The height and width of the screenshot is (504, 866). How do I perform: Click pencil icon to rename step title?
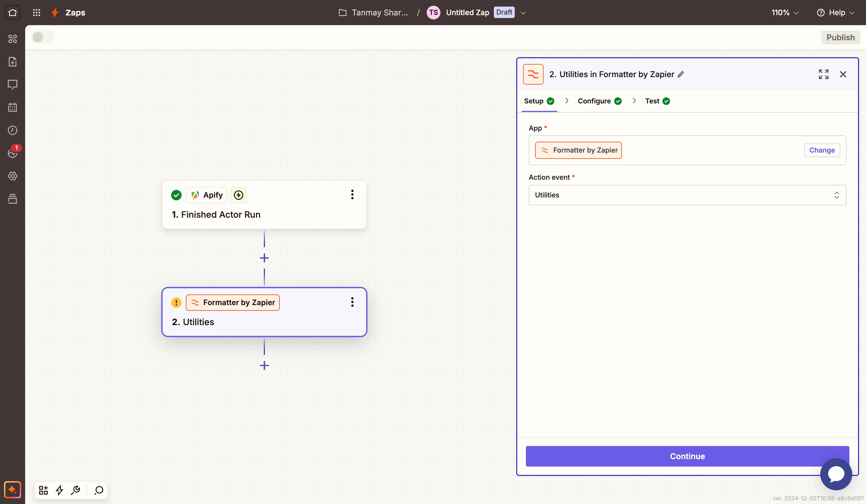pos(681,74)
